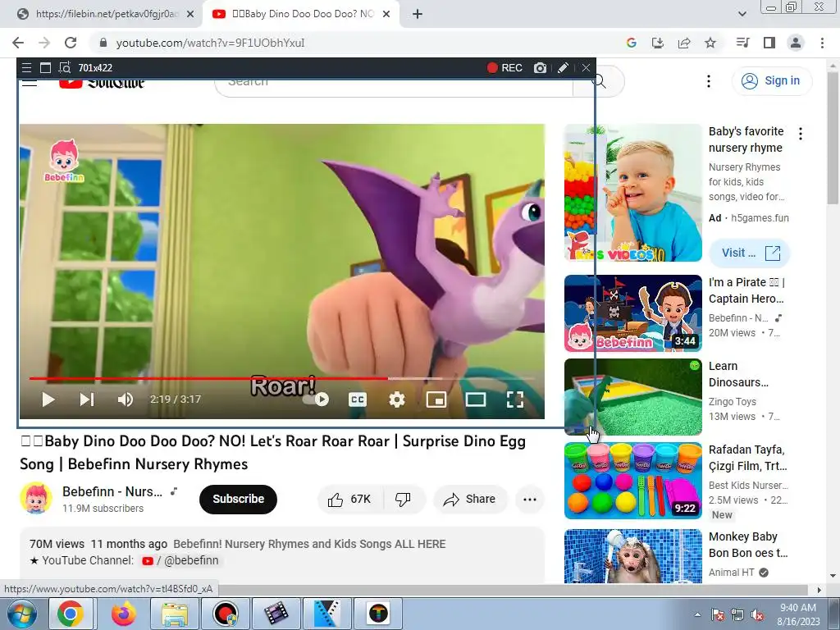Open I'm a Pirate Captain Hero video thumbnail
This screenshot has height=630, width=840.
coord(633,313)
